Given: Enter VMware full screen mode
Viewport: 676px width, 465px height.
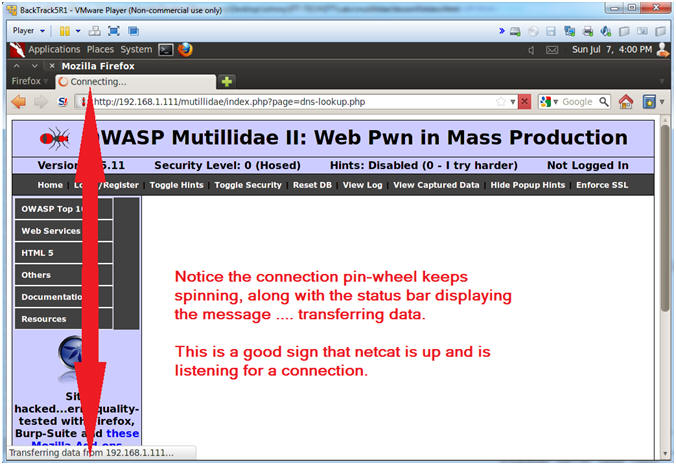Looking at the screenshot, I should click(114, 31).
